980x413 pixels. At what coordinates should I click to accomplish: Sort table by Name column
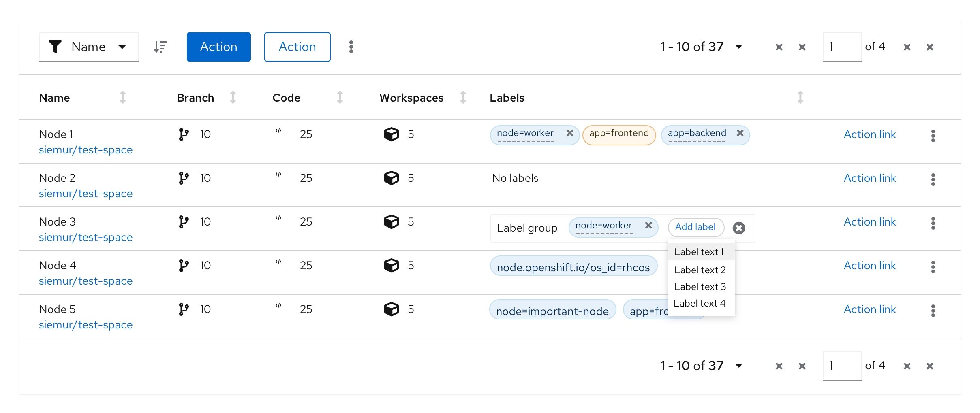pyautogui.click(x=122, y=98)
